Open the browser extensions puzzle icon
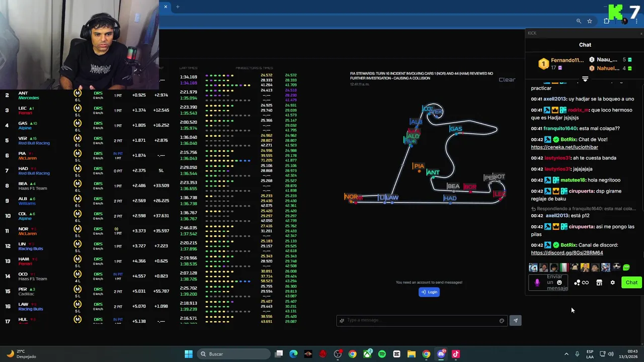 pos(607,21)
